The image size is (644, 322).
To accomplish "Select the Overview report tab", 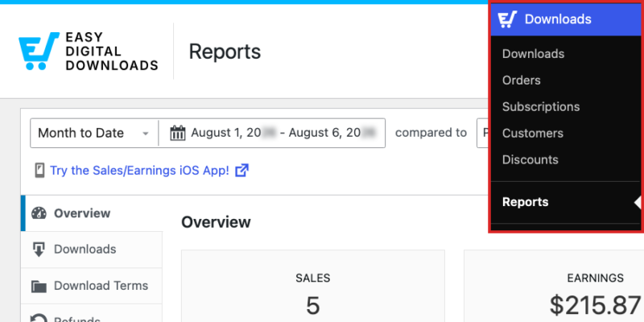I will (x=92, y=213).
